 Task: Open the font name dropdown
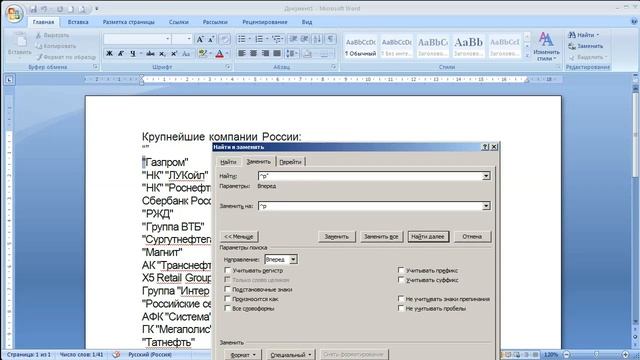point(167,39)
